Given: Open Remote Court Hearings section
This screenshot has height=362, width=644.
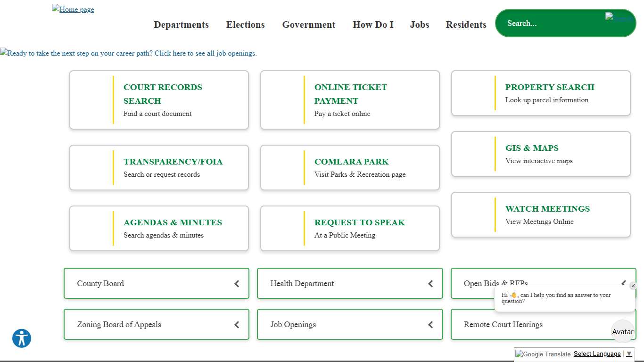Looking at the screenshot, I should 503,325.
